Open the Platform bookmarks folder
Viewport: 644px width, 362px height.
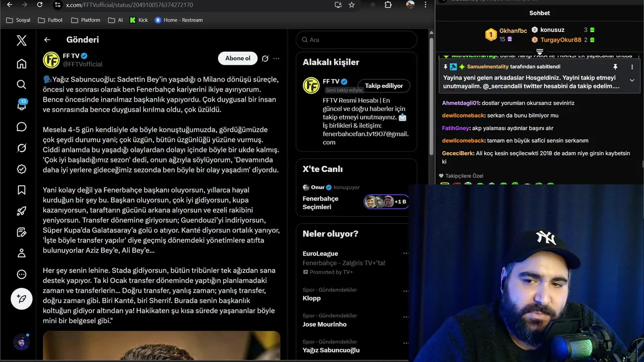(86, 20)
